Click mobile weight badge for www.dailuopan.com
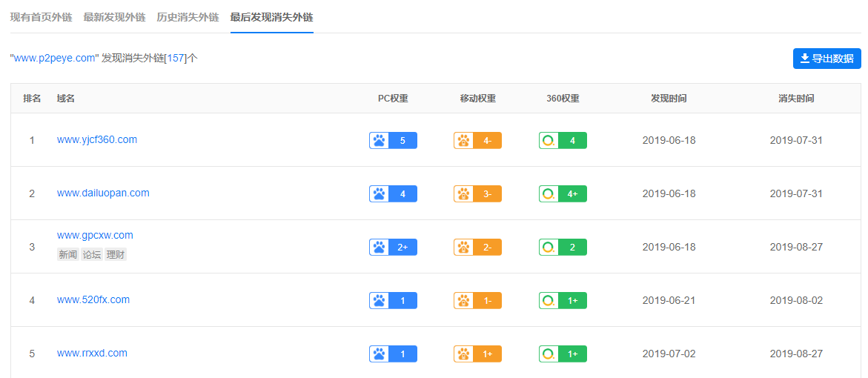 pos(477,193)
